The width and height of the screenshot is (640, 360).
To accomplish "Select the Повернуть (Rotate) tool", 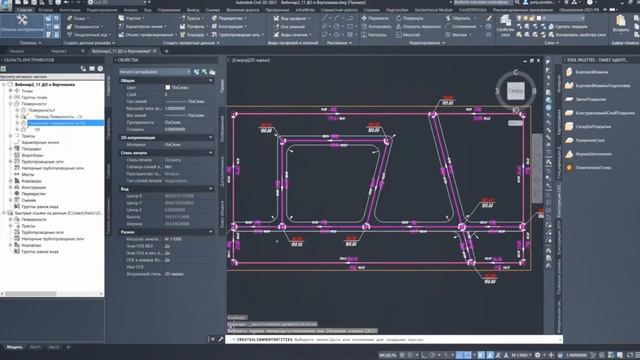I will click(409, 18).
